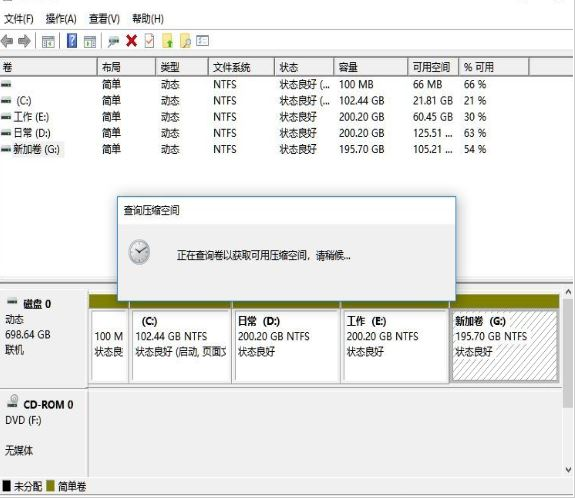Viewport: 579px width, 500px height.
Task: Open the 帮助(H) menu
Action: tap(148, 18)
